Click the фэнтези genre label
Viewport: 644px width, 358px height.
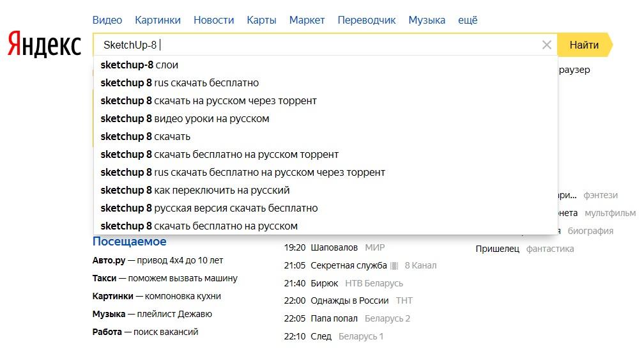tap(601, 195)
